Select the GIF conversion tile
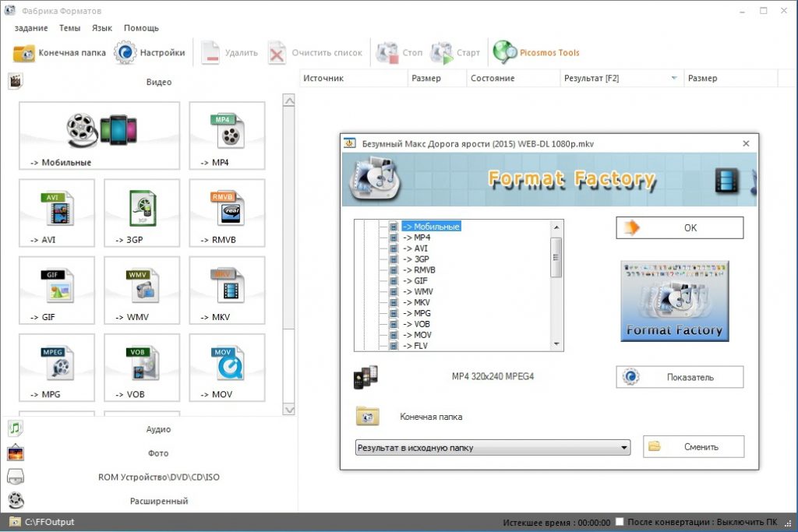Image resolution: width=798 pixels, height=532 pixels. (56, 290)
